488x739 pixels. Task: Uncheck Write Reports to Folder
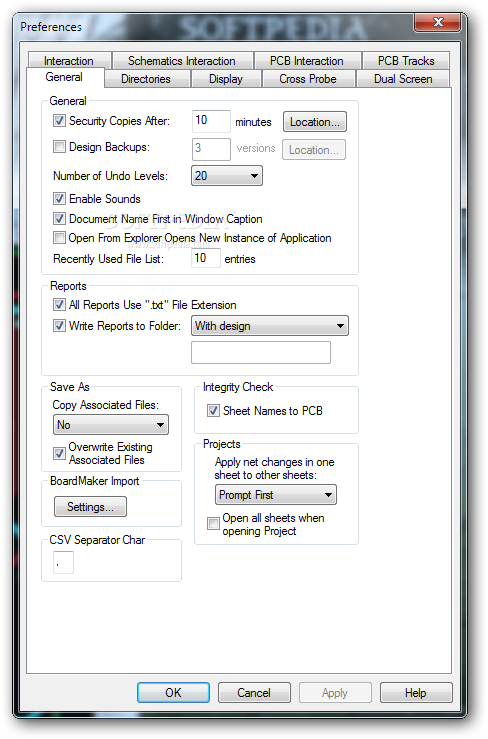point(59,325)
